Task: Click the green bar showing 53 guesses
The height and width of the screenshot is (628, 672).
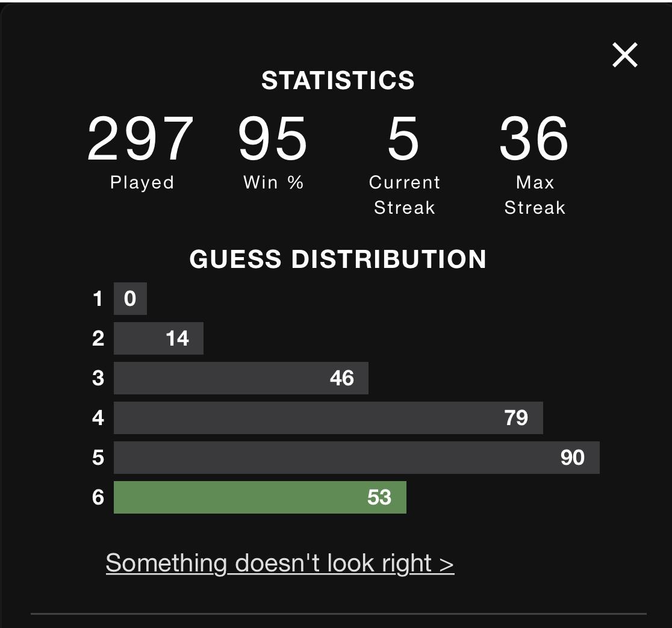Action: (260, 497)
